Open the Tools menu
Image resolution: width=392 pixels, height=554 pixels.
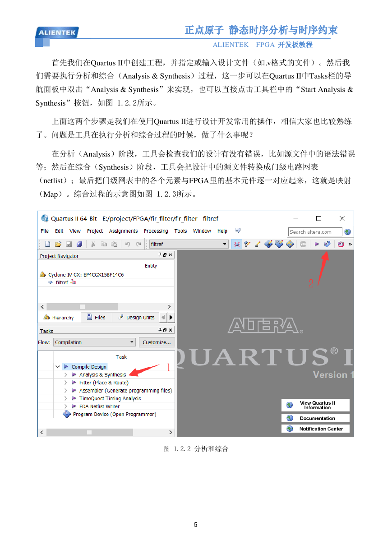tap(180, 231)
